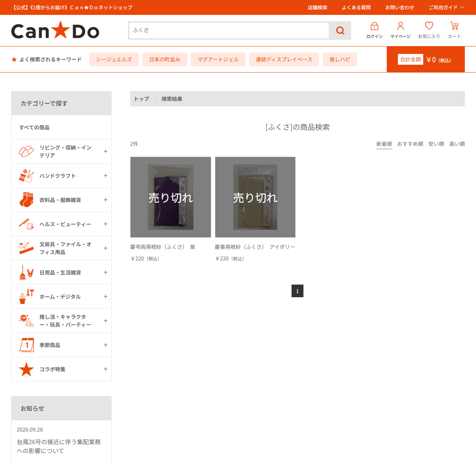Click the ハンドクラフト sewing icon
The height and width of the screenshot is (465, 476).
point(26,176)
